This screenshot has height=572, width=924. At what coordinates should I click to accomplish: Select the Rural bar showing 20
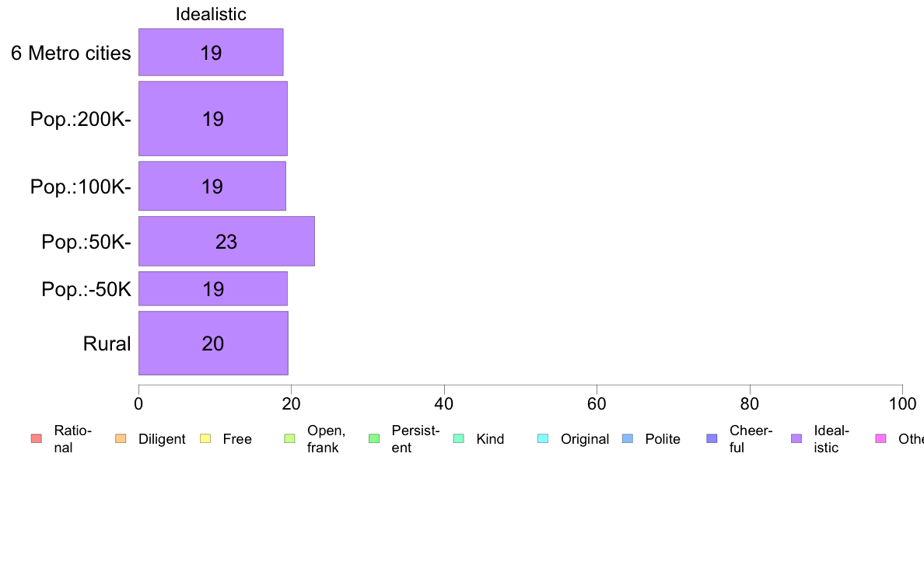213,344
